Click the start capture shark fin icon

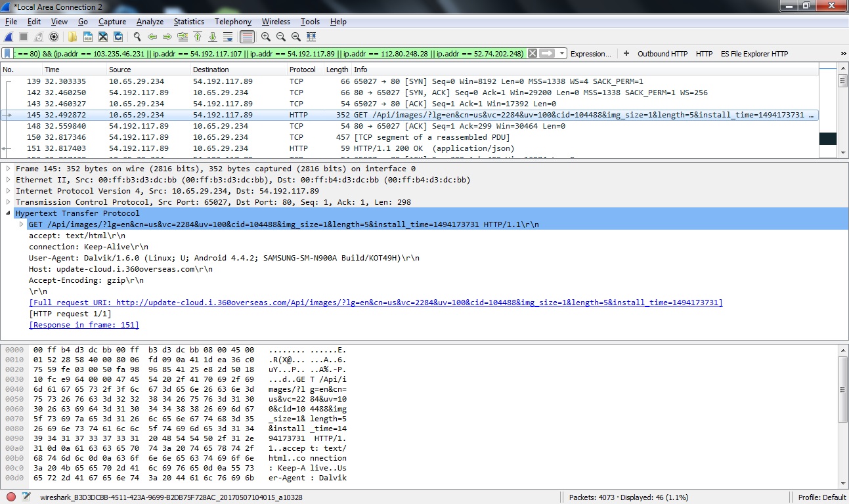(9, 37)
